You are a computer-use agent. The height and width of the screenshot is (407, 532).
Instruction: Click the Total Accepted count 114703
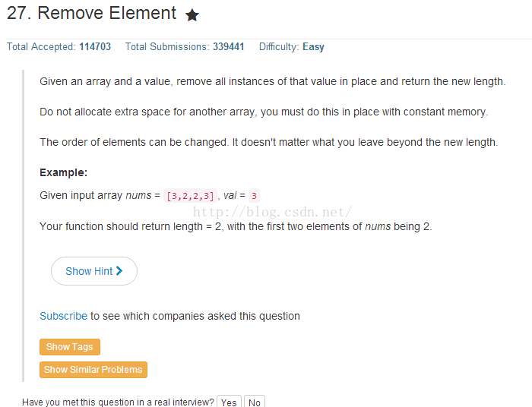(95, 47)
